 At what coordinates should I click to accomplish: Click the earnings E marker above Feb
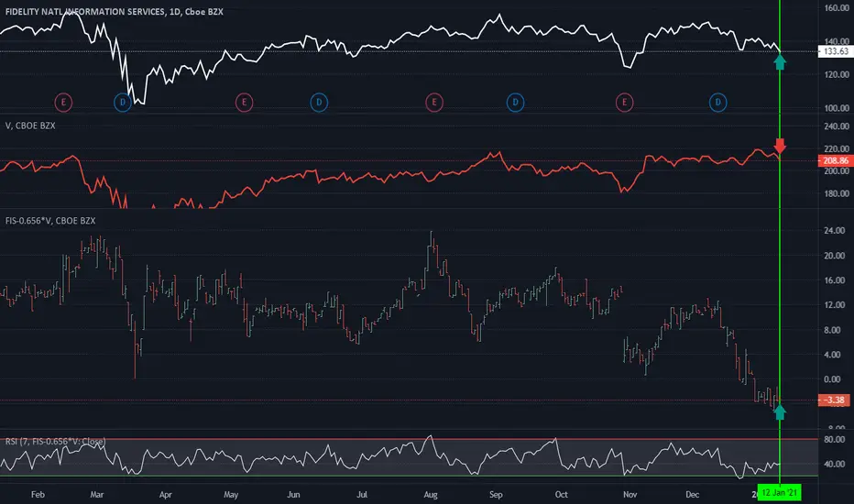[63, 102]
